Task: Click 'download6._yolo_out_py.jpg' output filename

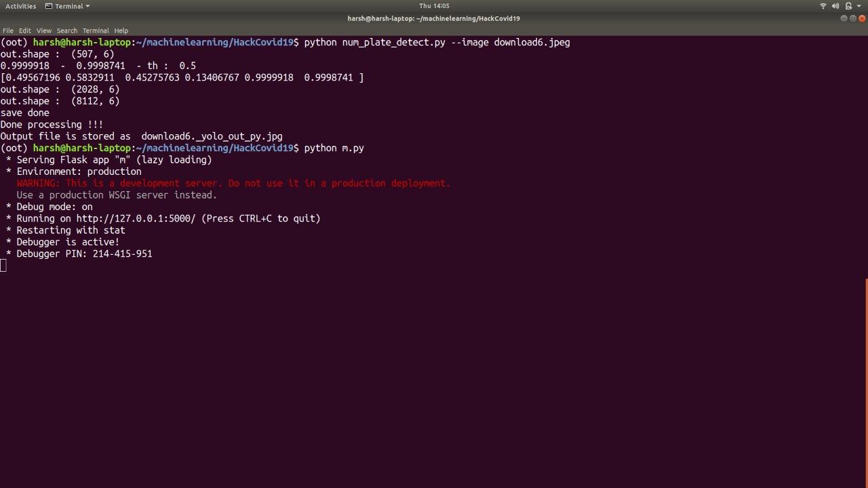Action: pyautogui.click(x=212, y=136)
